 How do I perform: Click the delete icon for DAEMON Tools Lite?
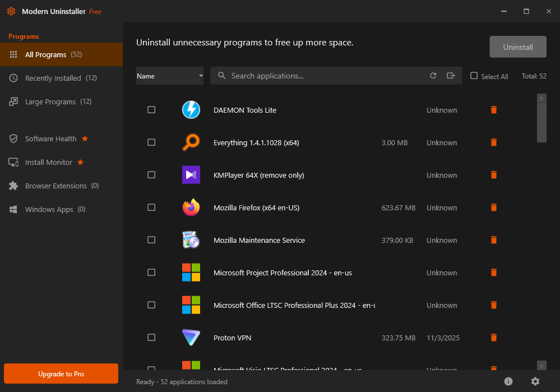click(493, 110)
